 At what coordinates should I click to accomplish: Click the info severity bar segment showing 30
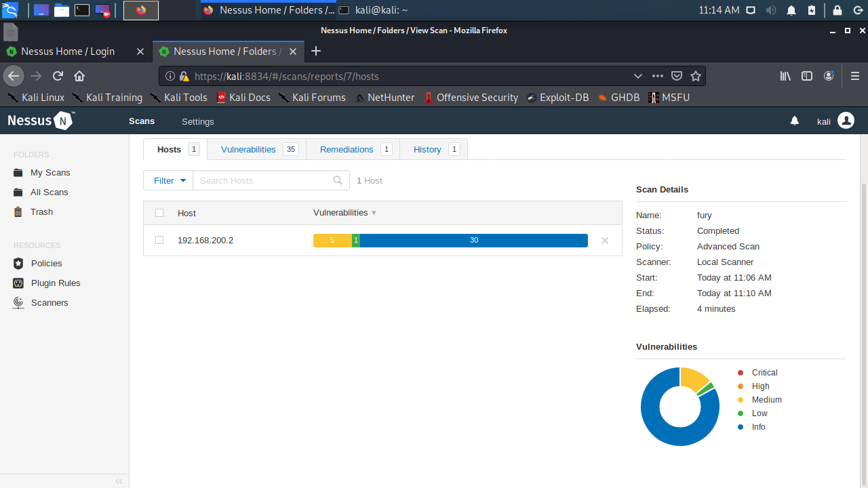click(474, 241)
